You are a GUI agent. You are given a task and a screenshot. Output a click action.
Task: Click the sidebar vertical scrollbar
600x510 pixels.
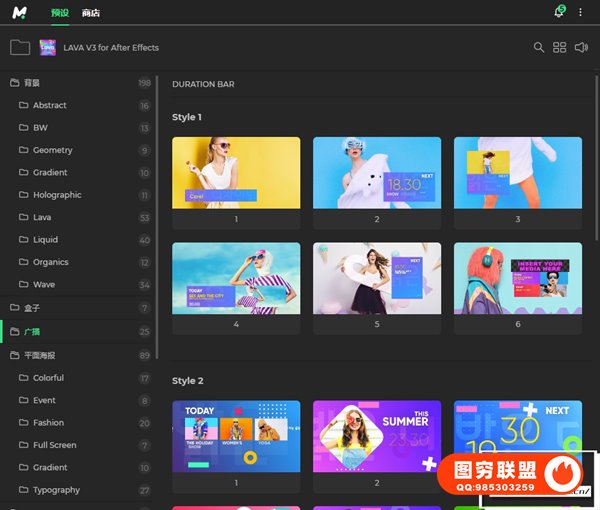pyautogui.click(x=157, y=200)
